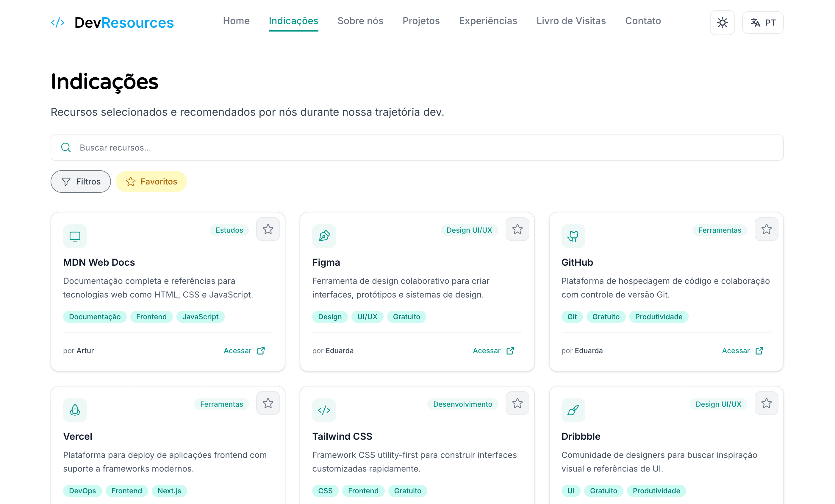Open the Sobre nós page

tap(360, 21)
